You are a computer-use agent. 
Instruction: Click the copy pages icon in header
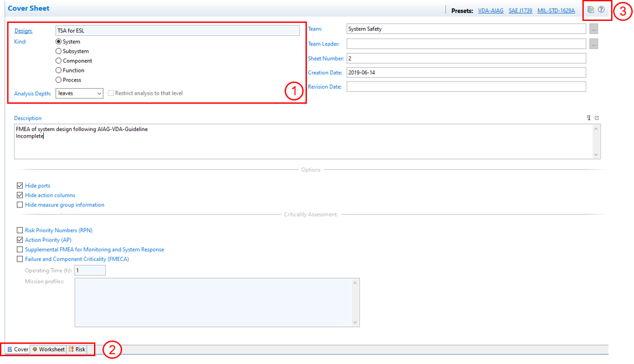coord(591,10)
